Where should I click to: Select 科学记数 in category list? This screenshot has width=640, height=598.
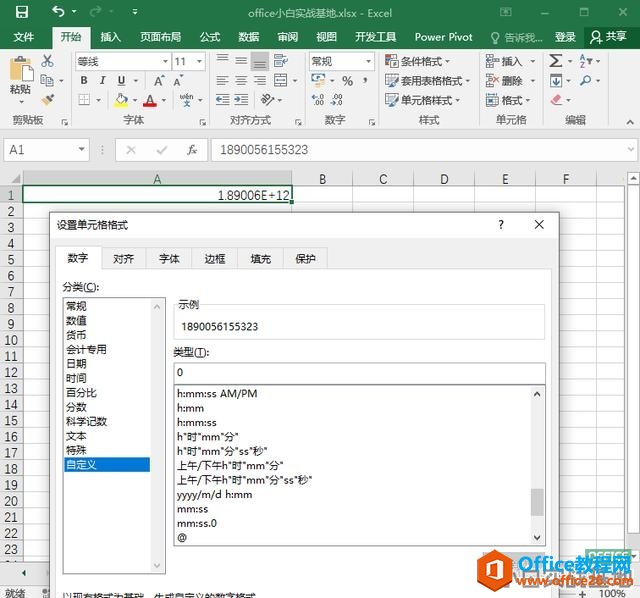coord(87,421)
